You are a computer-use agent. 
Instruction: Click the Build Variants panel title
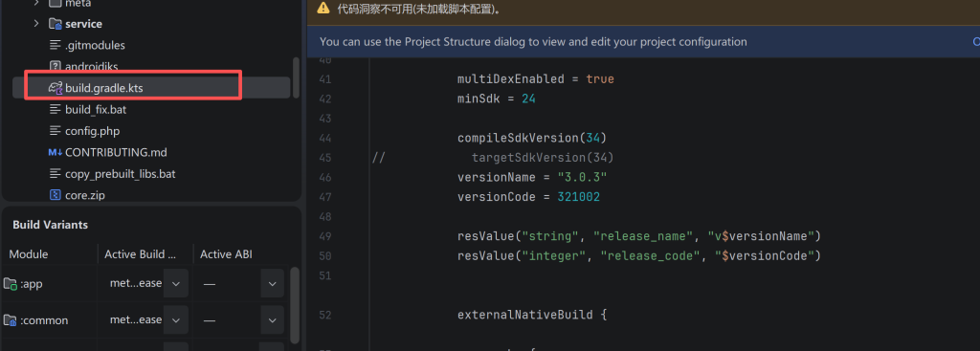(50, 225)
